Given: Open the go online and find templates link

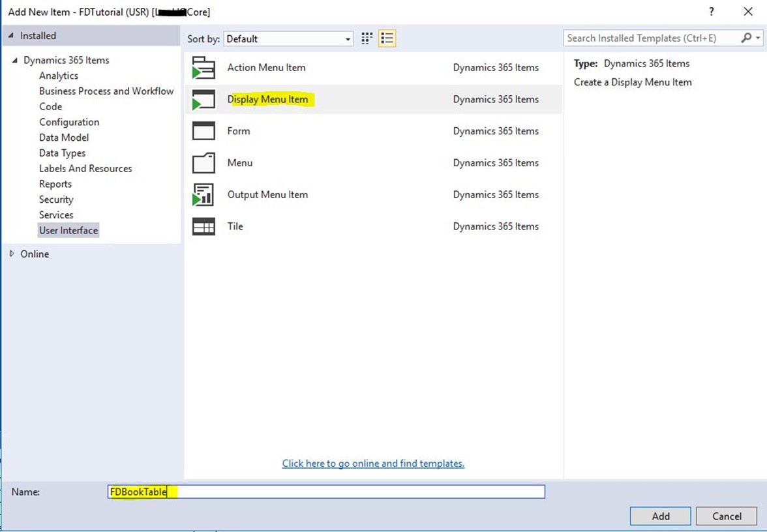Looking at the screenshot, I should [373, 464].
